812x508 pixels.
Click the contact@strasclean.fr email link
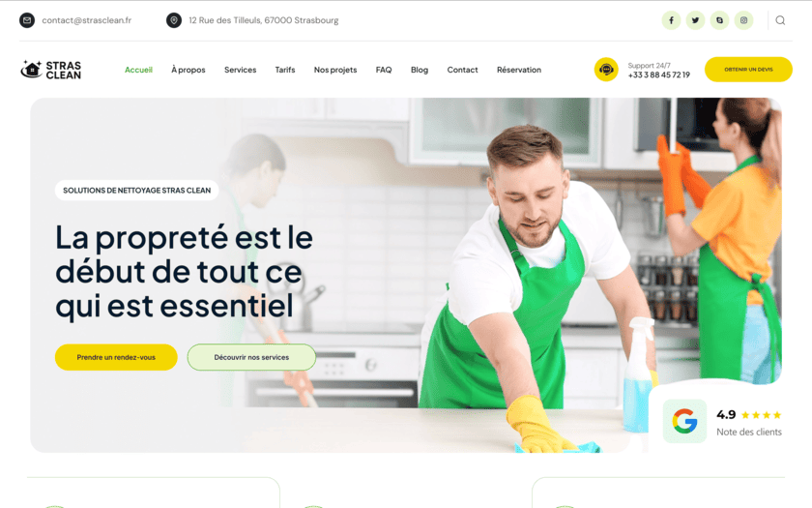pyautogui.click(x=86, y=20)
